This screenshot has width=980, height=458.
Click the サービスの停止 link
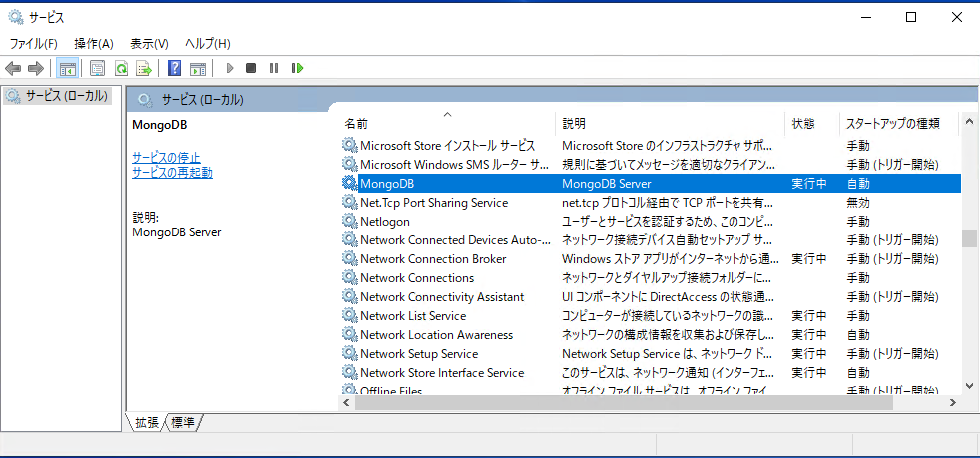point(166,157)
